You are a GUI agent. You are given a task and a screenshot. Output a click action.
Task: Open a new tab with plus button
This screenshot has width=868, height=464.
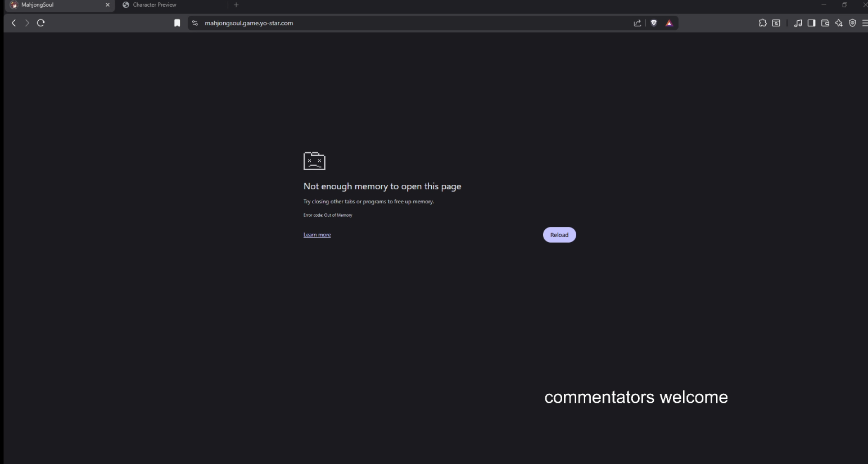(236, 5)
